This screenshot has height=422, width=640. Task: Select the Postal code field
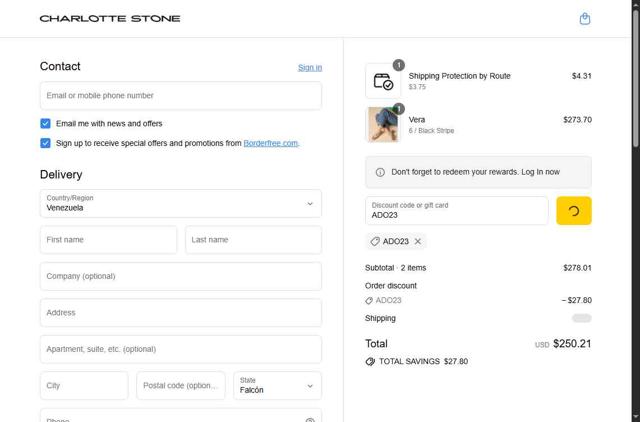(x=181, y=385)
